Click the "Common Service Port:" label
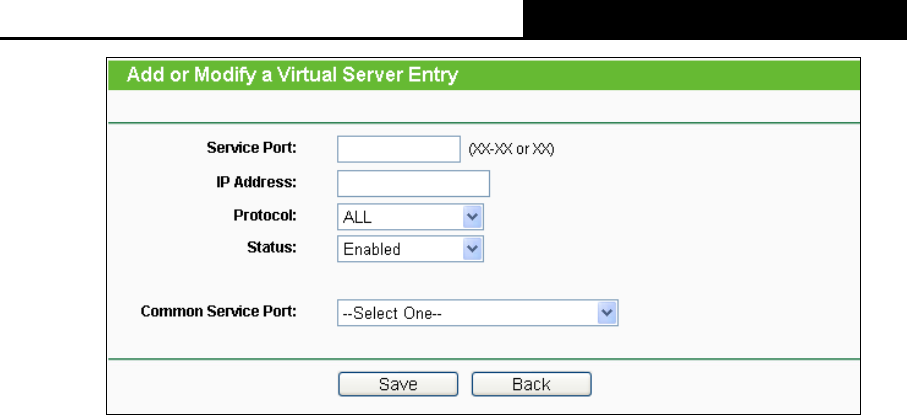907x415 pixels. click(219, 311)
